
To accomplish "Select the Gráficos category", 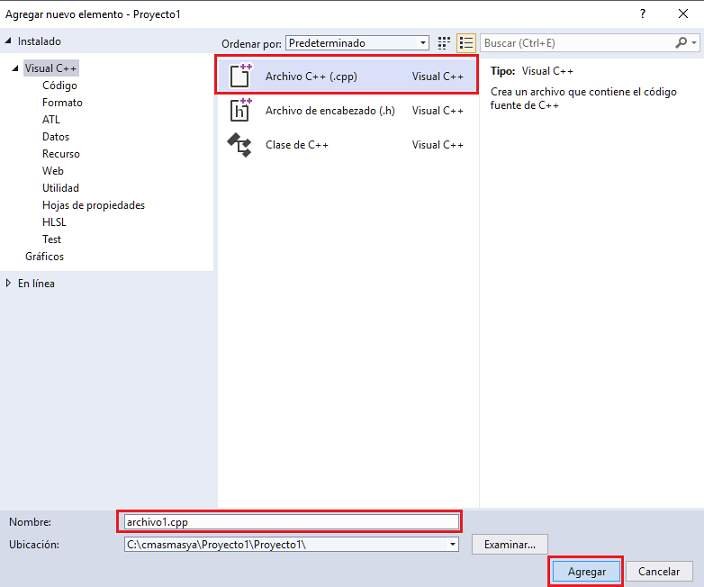I will click(45, 256).
